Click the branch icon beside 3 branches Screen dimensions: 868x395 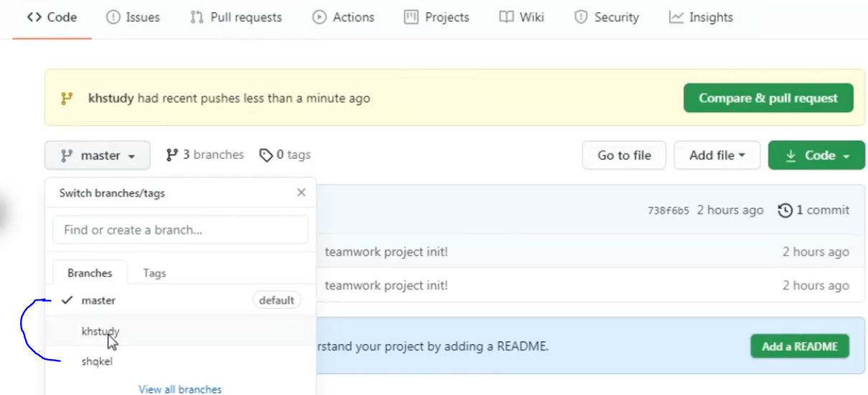pos(172,154)
